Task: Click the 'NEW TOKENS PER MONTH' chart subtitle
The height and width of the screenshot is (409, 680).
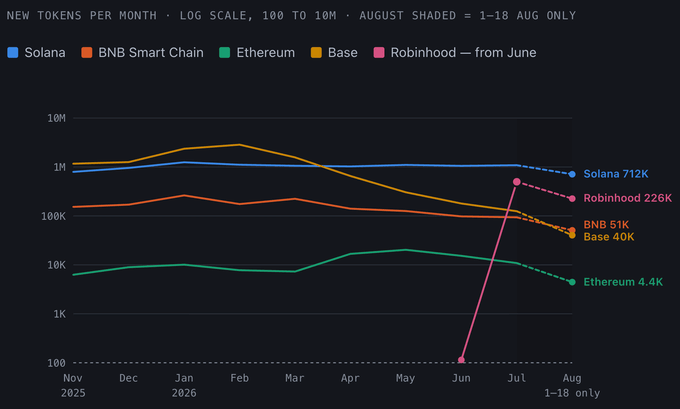Action: point(82,16)
